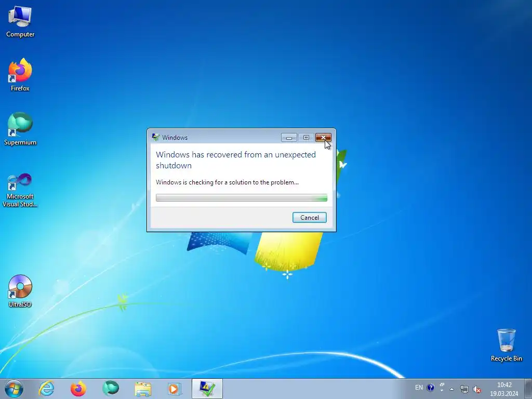Select the Microsoft Visual Studio desktop shortcut
Image resolution: width=532 pixels, height=399 pixels.
(x=20, y=190)
